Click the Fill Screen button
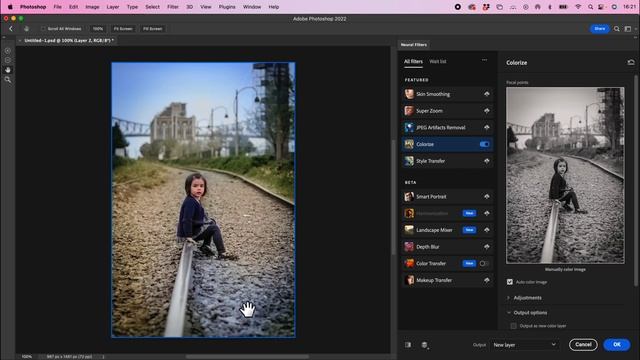Viewport: 640px width, 360px height. click(x=153, y=29)
